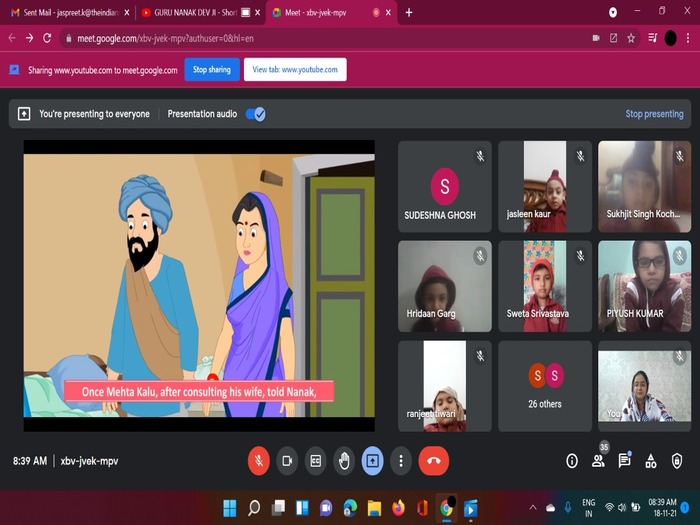The image size is (700, 525).
Task: Click camera permission icon in address bar
Action: 596,38
